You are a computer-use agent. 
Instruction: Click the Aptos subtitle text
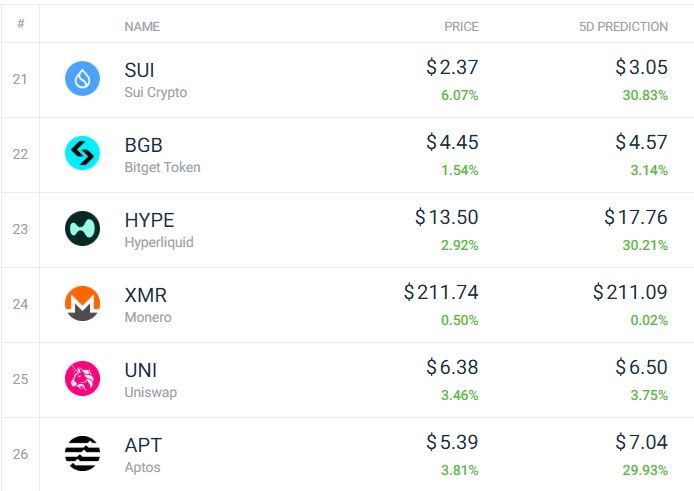tap(142, 468)
